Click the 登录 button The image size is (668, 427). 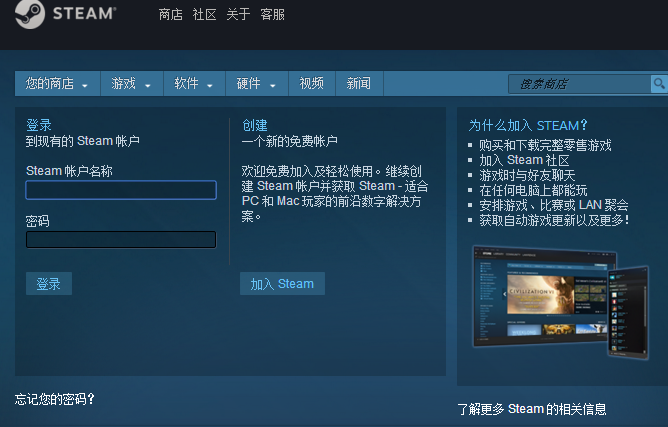(x=49, y=284)
